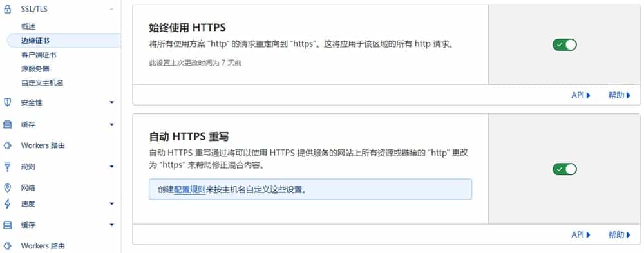
Task: Click the 缓存 icon beneath 安全性
Action: point(7,124)
